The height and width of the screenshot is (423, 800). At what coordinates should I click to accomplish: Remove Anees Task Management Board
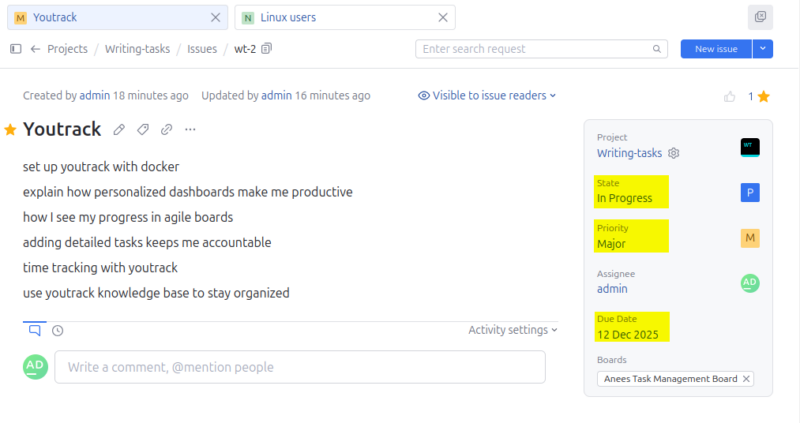[x=746, y=379]
